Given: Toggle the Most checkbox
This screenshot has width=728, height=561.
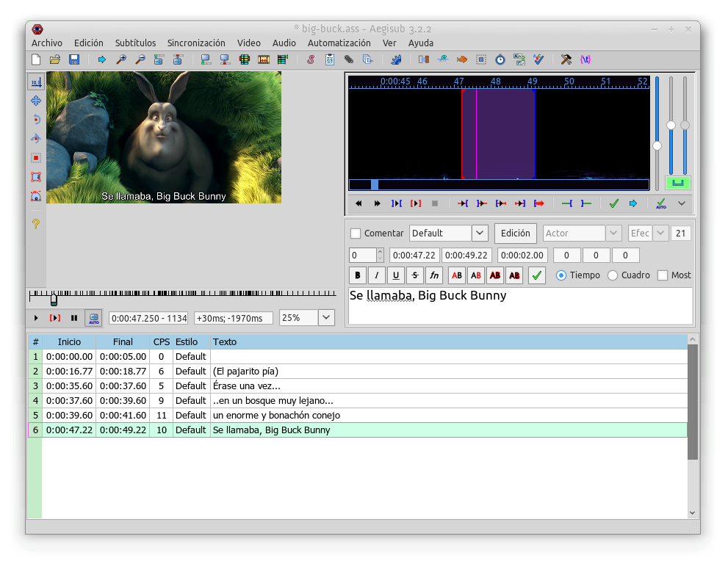Looking at the screenshot, I should 663,275.
